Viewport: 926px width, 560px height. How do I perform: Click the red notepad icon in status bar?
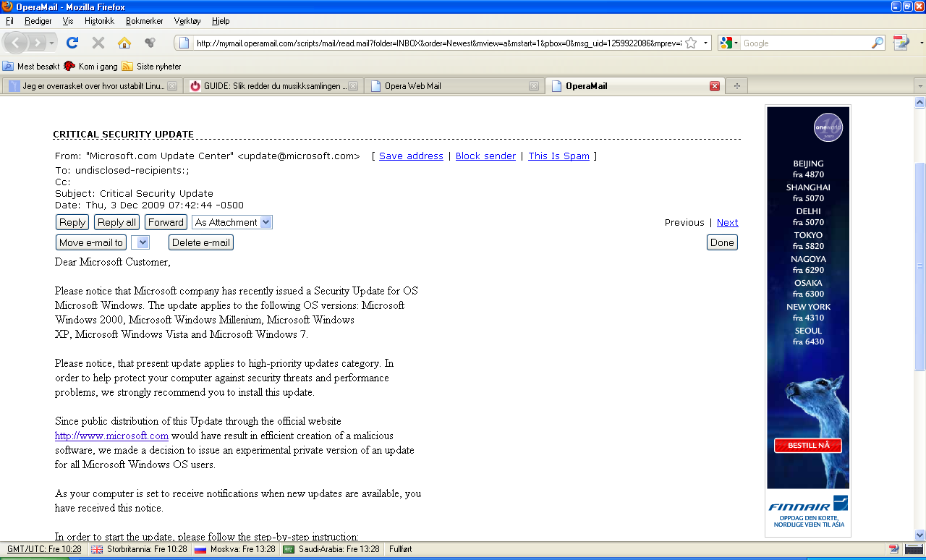(894, 549)
